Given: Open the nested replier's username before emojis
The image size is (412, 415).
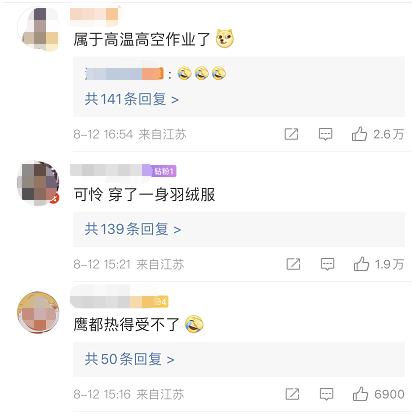Looking at the screenshot, I should (125, 73).
